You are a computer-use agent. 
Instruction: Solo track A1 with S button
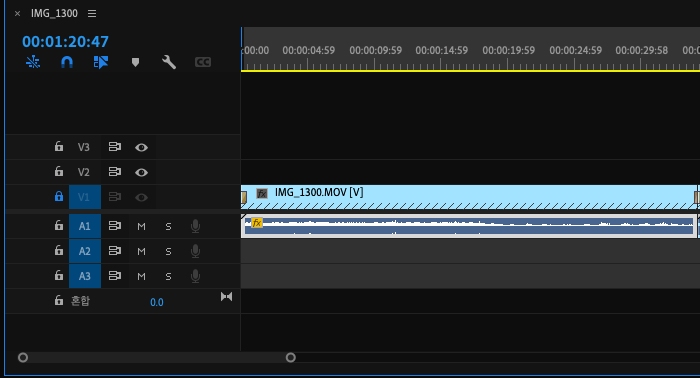click(168, 227)
